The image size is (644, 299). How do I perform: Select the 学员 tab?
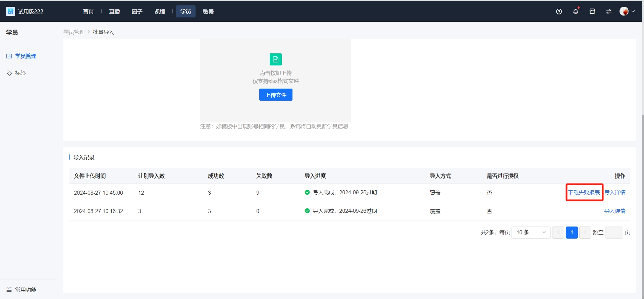click(185, 11)
